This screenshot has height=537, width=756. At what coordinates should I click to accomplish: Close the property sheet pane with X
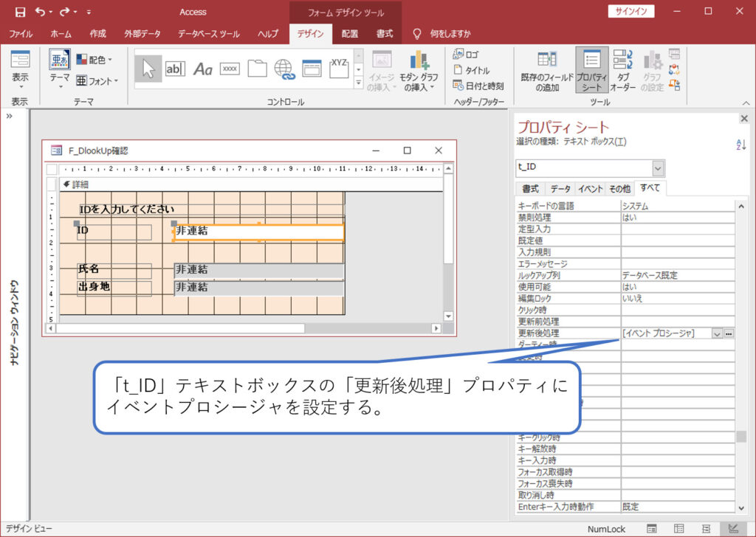pyautogui.click(x=744, y=119)
